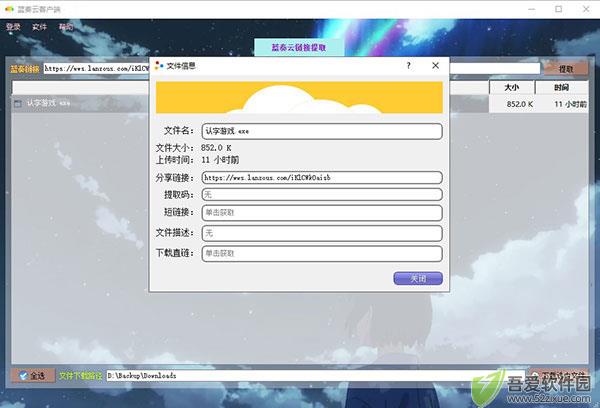Click the 上传时间 11 小时前 value in dialog
The height and width of the screenshot is (408, 600).
click(220, 160)
